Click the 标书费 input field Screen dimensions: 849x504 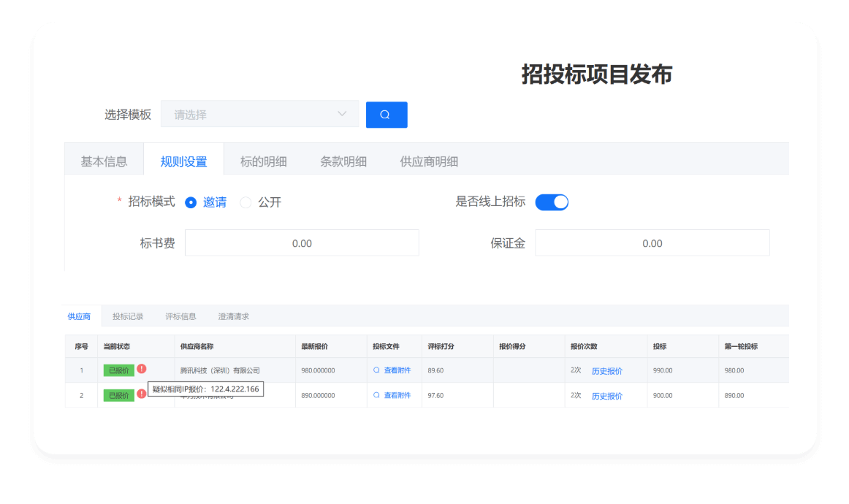point(302,243)
